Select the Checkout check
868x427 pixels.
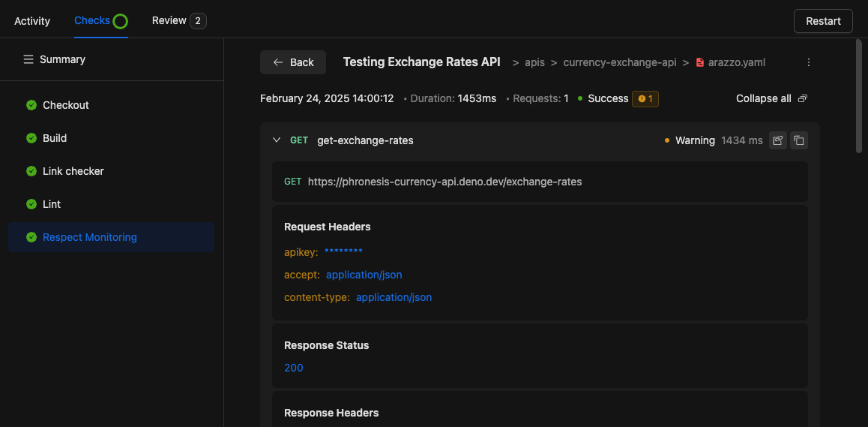pos(111,105)
